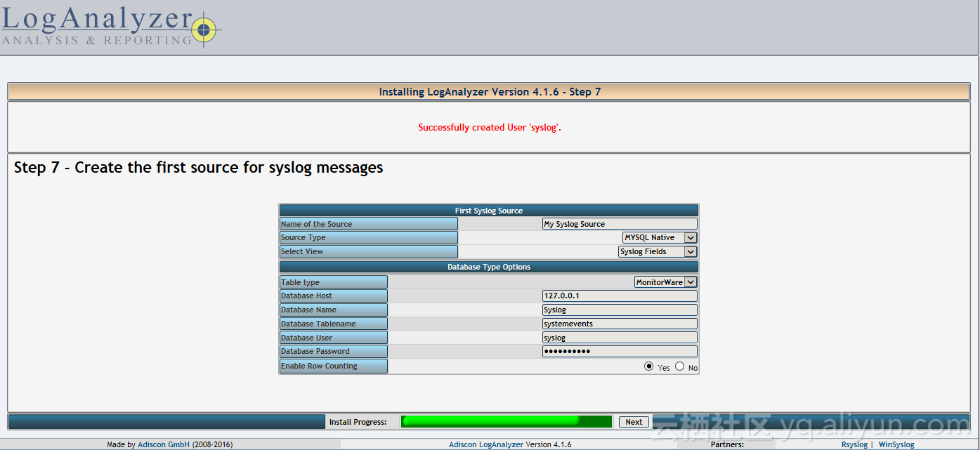
Task: Click the LogAnalyzer logo
Action: coord(111,28)
